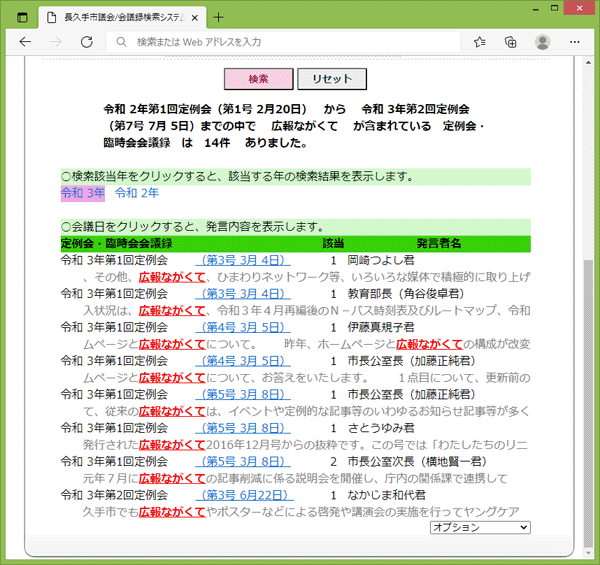
Task: Click the browser back arrow
Action: 25,42
